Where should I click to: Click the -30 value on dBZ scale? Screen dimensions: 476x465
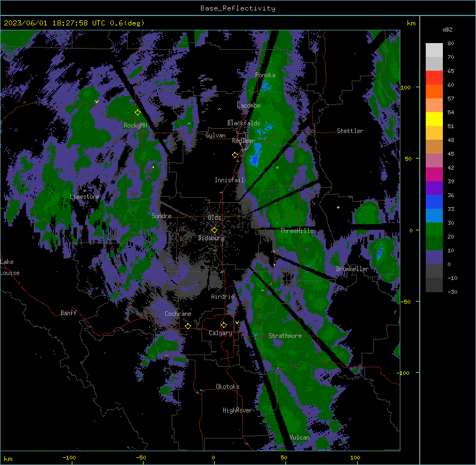pos(452,292)
